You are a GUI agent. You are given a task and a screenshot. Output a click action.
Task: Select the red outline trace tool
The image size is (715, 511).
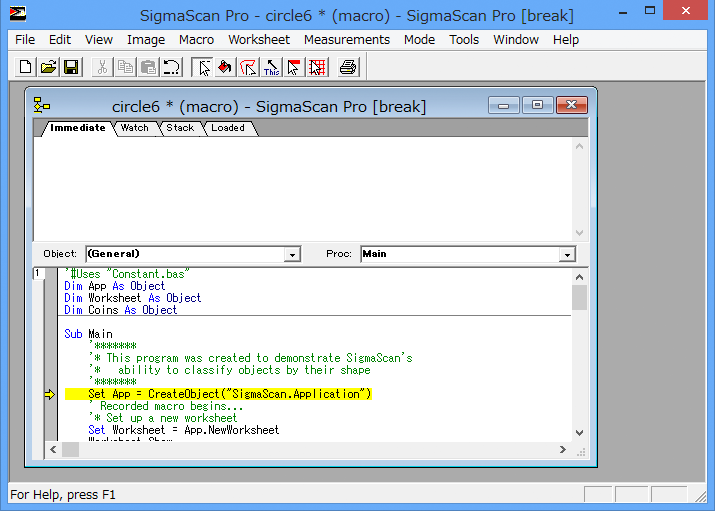(248, 67)
